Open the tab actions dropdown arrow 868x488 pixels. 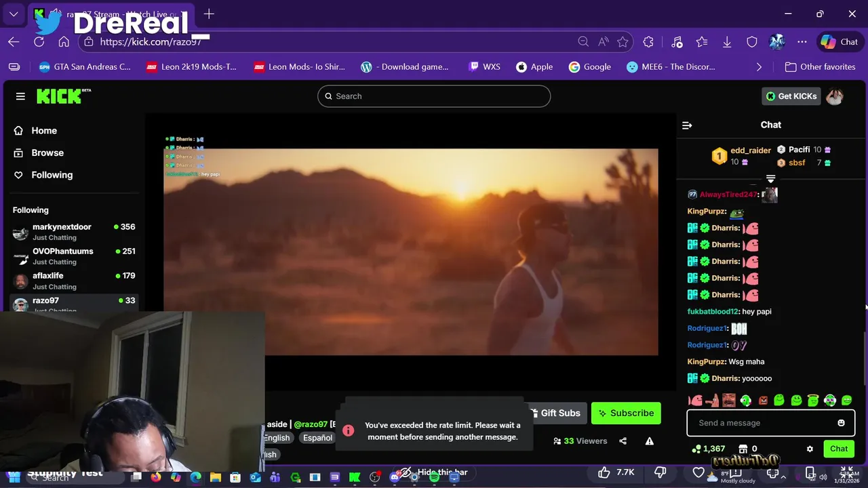(14, 14)
